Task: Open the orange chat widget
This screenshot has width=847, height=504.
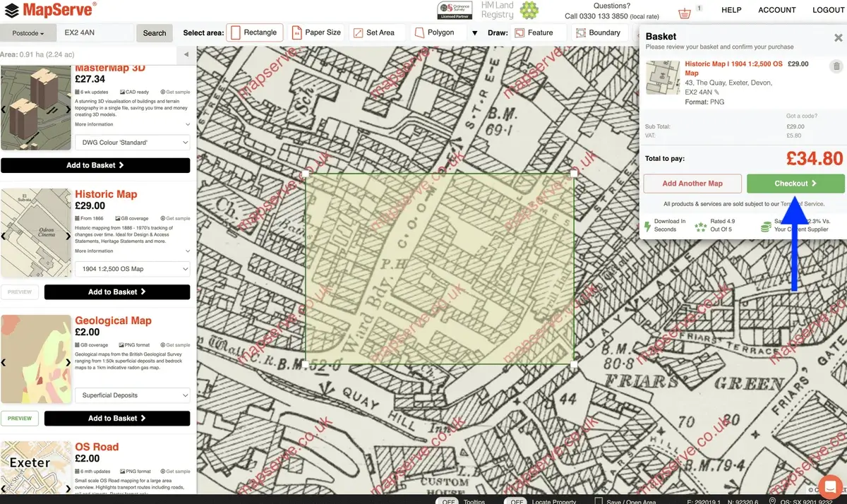Action: pyautogui.click(x=830, y=486)
